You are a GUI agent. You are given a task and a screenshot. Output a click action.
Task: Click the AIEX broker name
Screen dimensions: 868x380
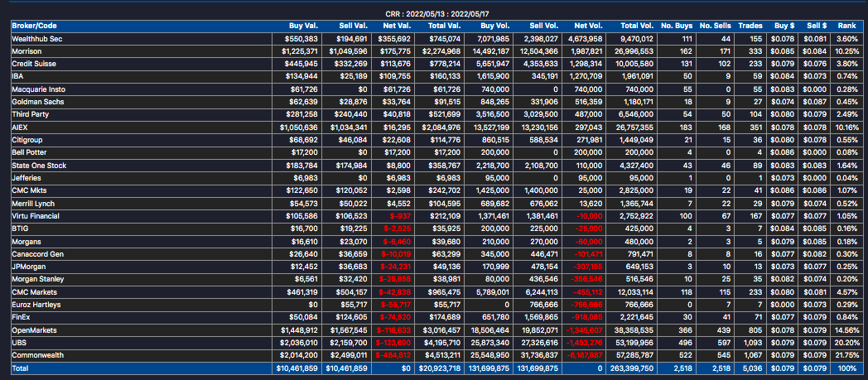[x=20, y=127]
